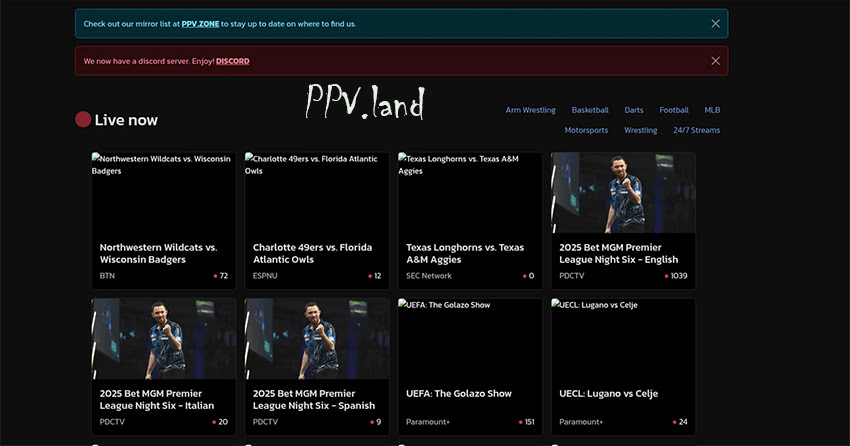Viewport: 850px width, 446px height.
Task: Click Paramount+ label under Lugano vs Celje
Action: (581, 422)
